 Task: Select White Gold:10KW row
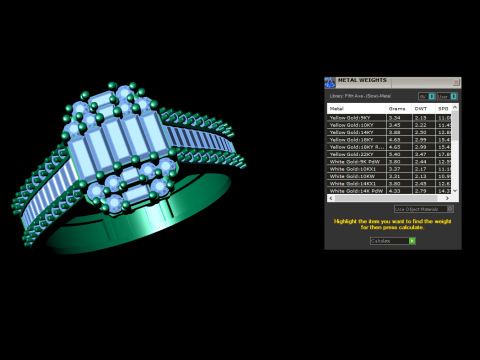[x=389, y=176]
